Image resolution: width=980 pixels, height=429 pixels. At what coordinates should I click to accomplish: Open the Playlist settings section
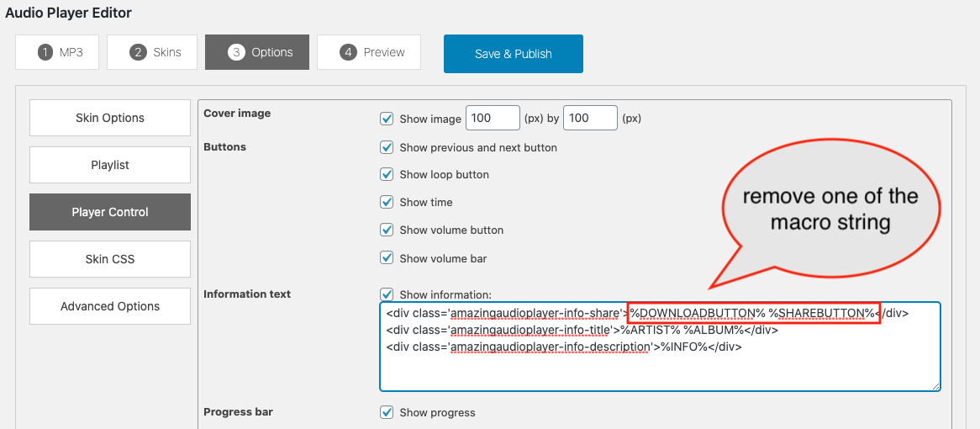110,165
